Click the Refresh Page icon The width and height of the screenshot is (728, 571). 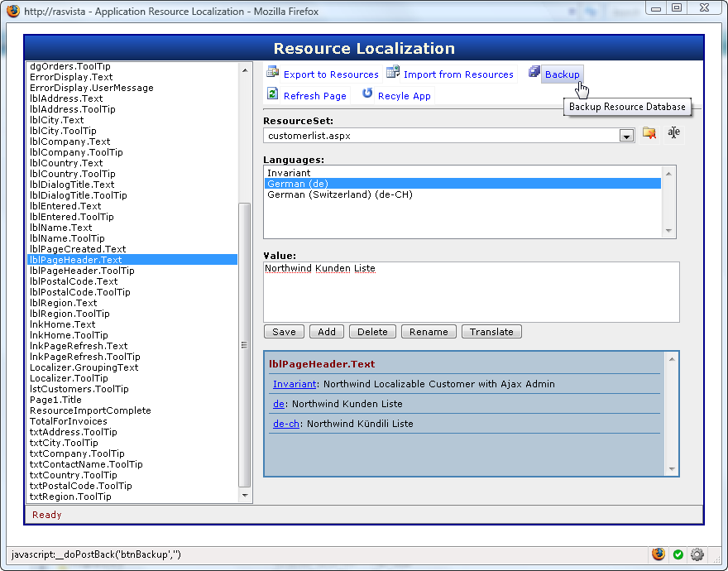(x=272, y=94)
